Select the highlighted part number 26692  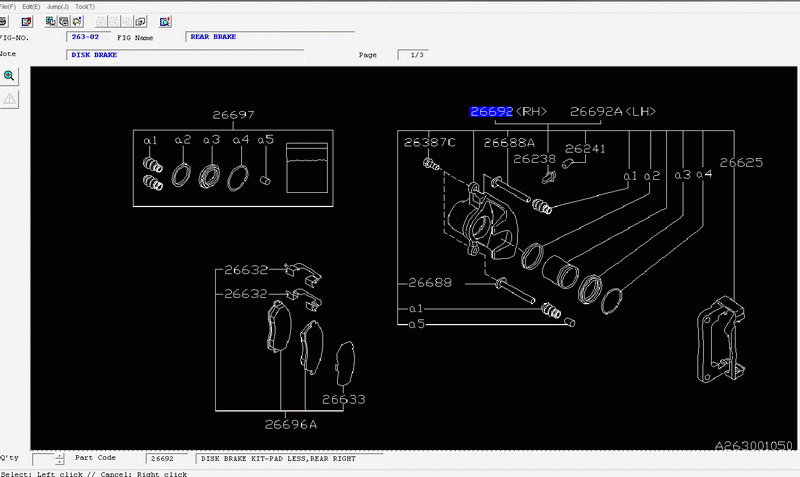coord(491,112)
